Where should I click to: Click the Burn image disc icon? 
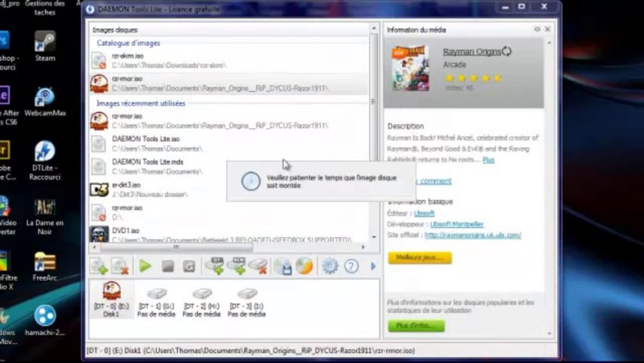[x=304, y=266]
